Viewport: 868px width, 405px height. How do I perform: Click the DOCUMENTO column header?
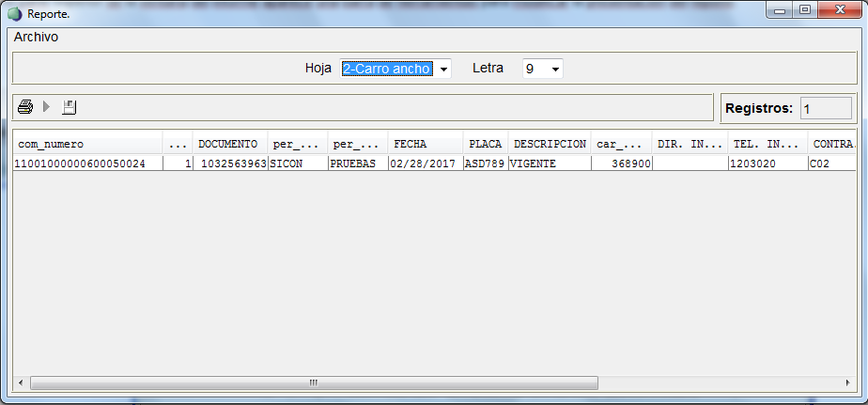[x=228, y=144]
